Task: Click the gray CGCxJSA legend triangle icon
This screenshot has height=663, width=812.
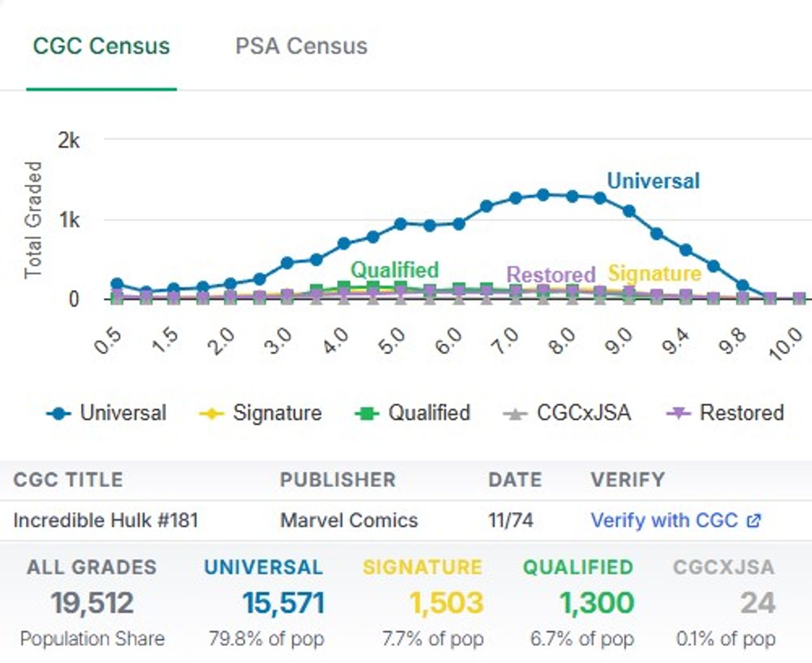Action: click(514, 414)
